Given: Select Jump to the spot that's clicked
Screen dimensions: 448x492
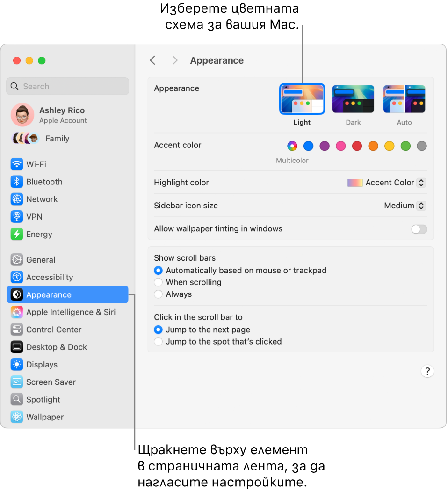Looking at the screenshot, I should (x=159, y=342).
